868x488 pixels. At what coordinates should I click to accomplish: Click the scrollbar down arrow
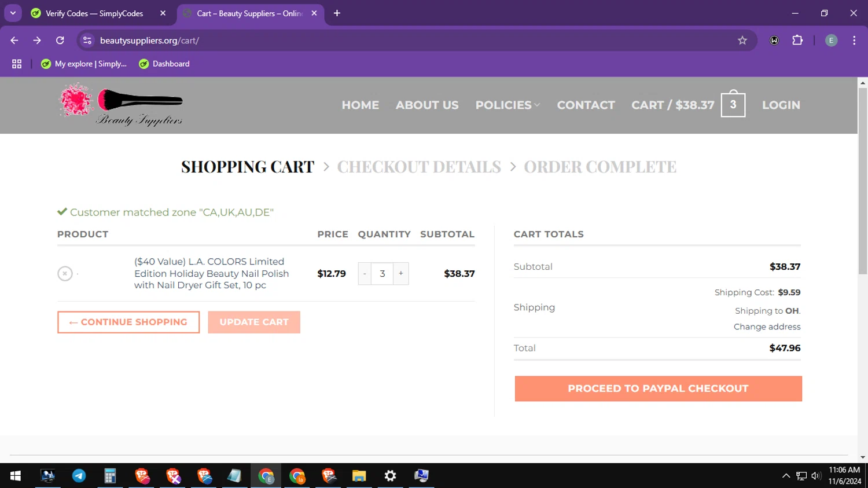click(x=862, y=457)
